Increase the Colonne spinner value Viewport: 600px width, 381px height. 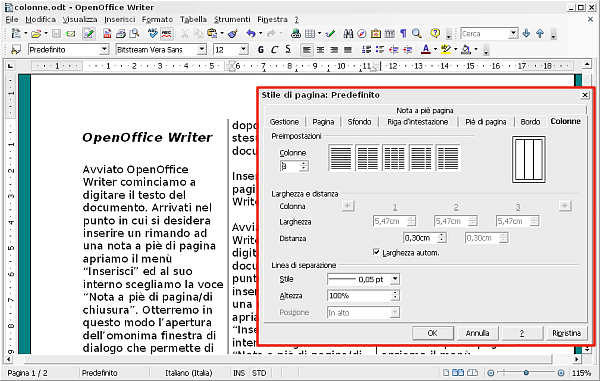[x=304, y=164]
